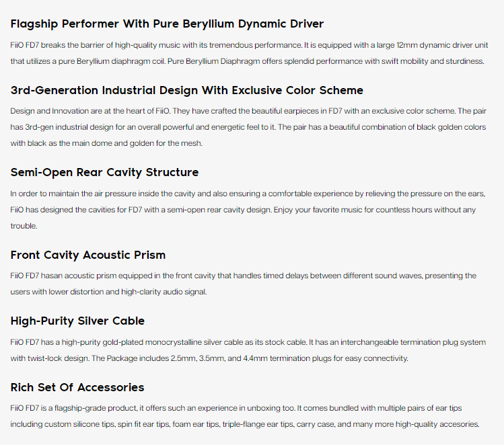The image size is (504, 445).
Task: Click line starting 'FiiO FD7 is a flagship-grade product'
Action: coord(236,408)
